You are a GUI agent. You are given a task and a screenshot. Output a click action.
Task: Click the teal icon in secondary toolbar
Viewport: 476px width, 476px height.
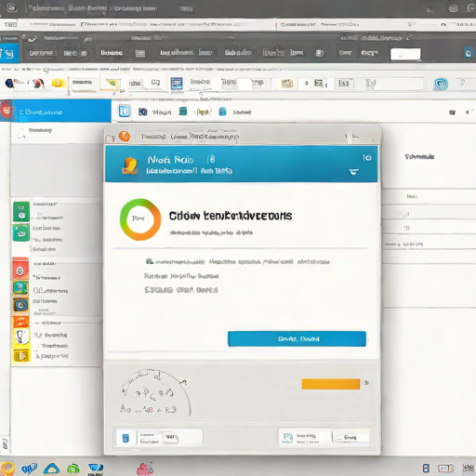pyautogui.click(x=183, y=111)
